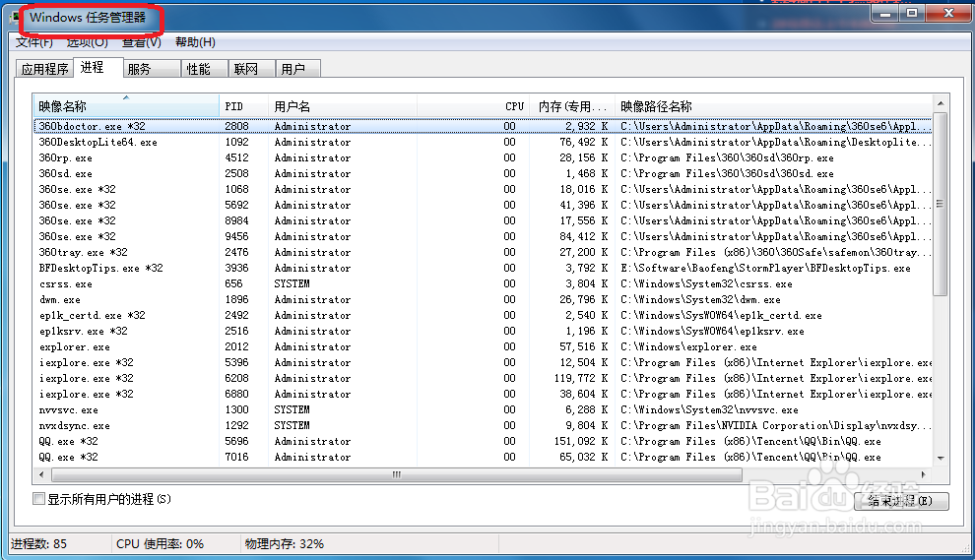Viewport: 975px width, 560px height.
Task: Select the BFDesktopTips.exe *32 process
Action: click(x=483, y=268)
